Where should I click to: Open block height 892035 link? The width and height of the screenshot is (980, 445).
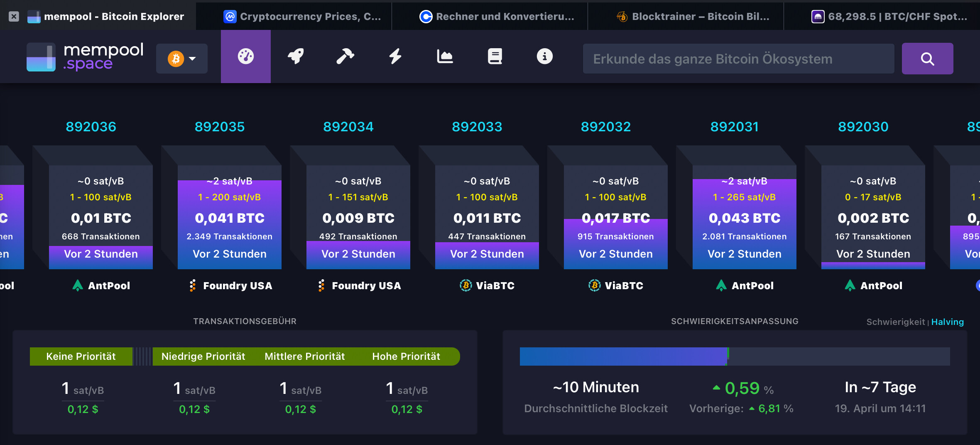click(220, 127)
